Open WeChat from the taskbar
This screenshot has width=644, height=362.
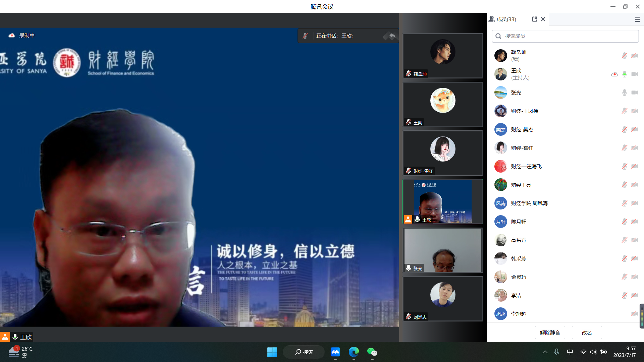pyautogui.click(x=372, y=352)
